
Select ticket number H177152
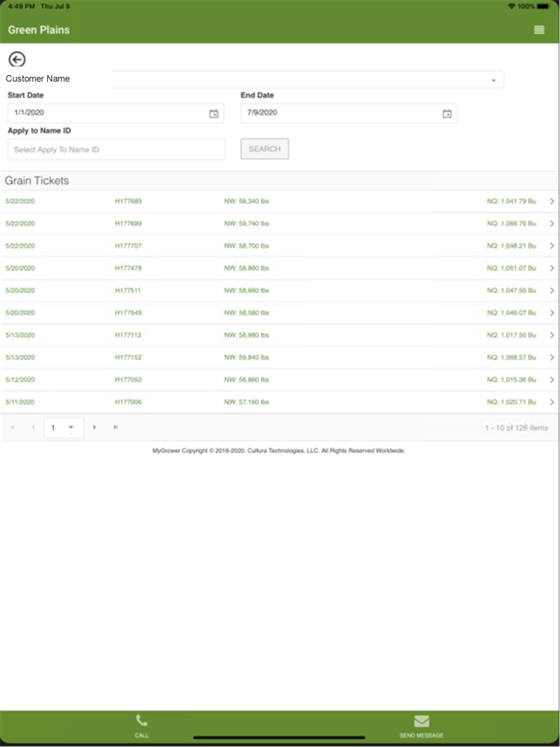coord(128,358)
